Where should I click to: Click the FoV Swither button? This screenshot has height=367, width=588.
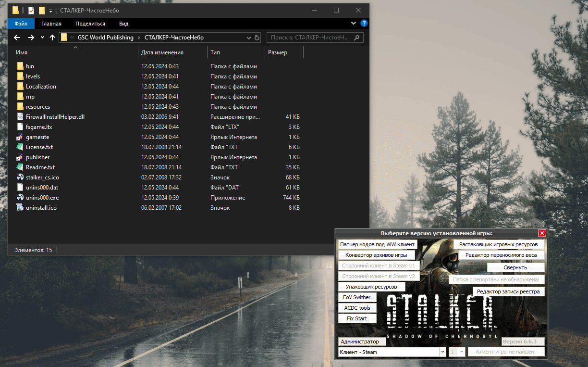point(357,297)
